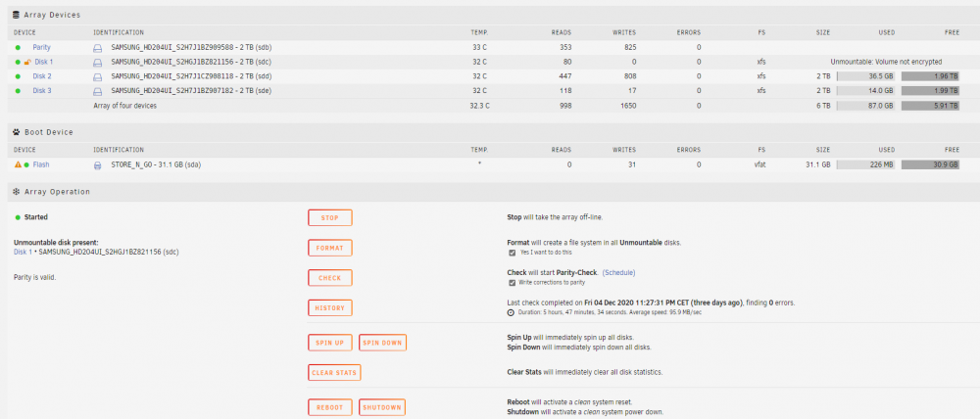Image resolution: width=980 pixels, height=419 pixels.
Task: Click 'Parity is valid.' status text
Action: 35,277
